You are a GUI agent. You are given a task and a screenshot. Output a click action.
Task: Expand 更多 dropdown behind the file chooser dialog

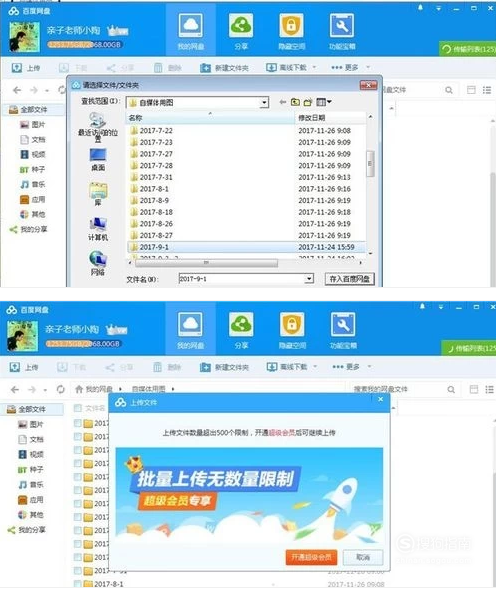point(368,67)
